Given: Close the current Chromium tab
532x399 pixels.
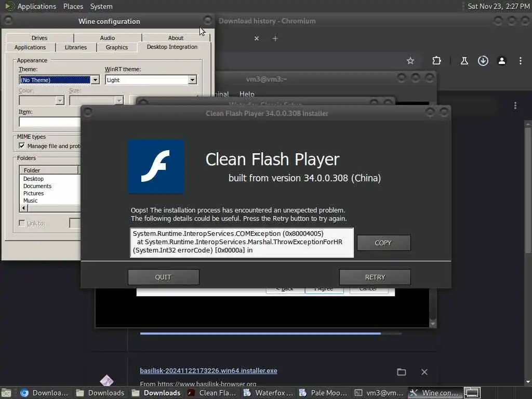Looking at the screenshot, I should [x=257, y=38].
